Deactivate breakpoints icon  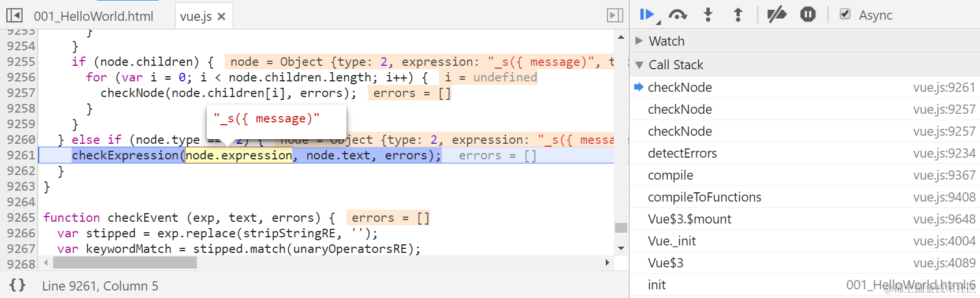[777, 14]
